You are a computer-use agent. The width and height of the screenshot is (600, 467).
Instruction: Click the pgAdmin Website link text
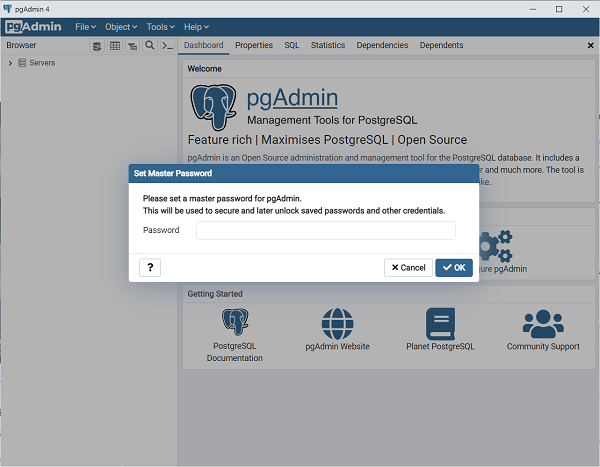pos(338,346)
